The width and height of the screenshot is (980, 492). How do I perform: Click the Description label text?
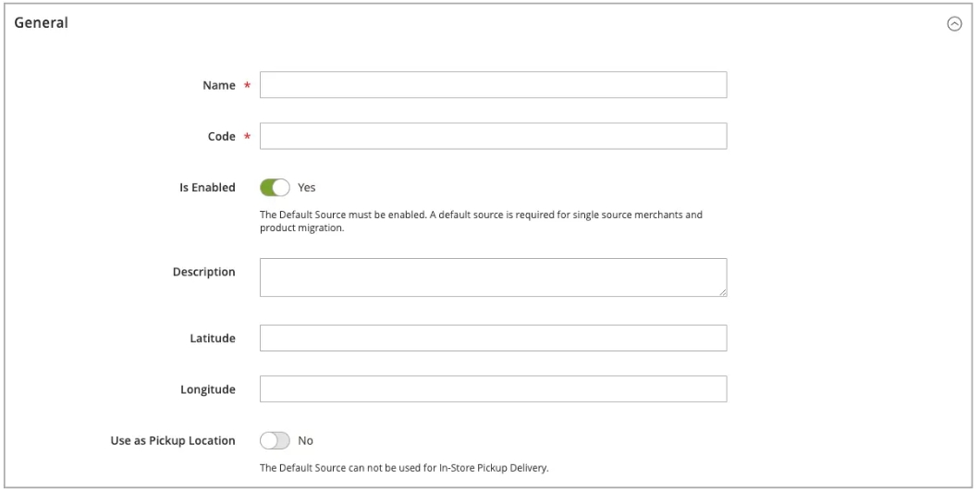tap(203, 272)
